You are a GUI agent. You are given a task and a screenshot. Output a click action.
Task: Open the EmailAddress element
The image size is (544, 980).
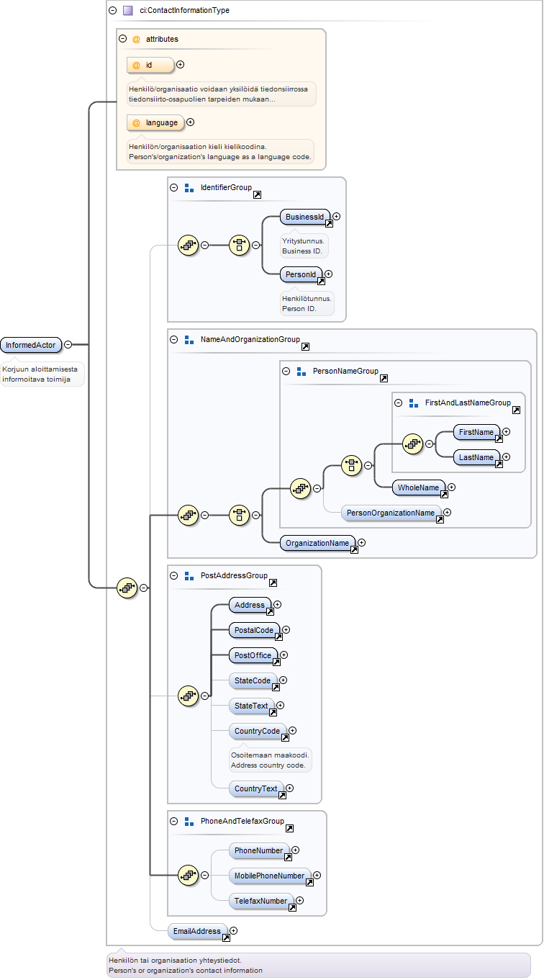click(x=198, y=931)
